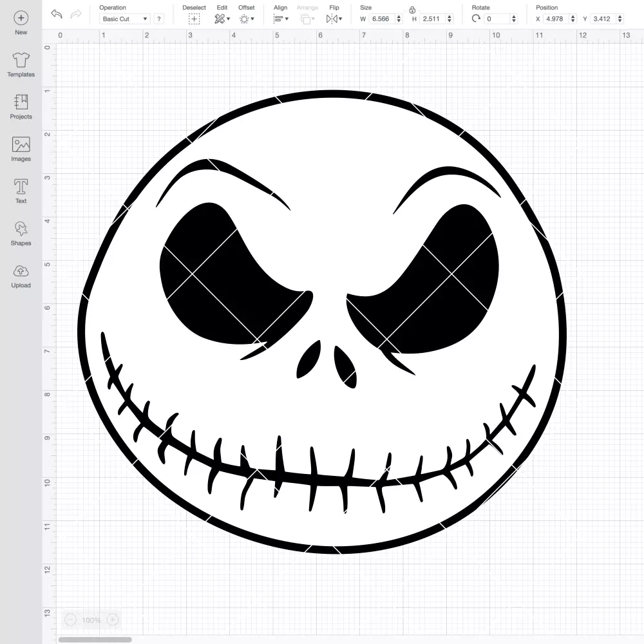The width and height of the screenshot is (644, 644).
Task: Open the Offset tool
Action: (247, 19)
